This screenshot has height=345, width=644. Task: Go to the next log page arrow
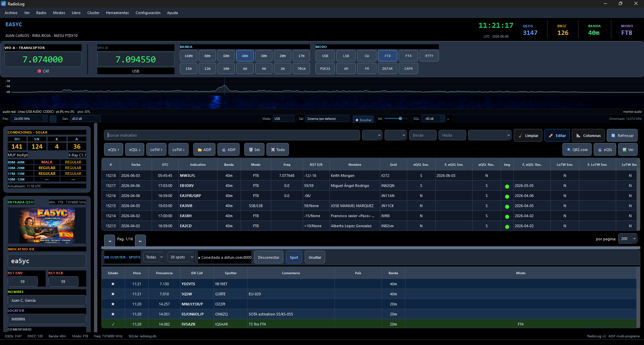pos(140,241)
